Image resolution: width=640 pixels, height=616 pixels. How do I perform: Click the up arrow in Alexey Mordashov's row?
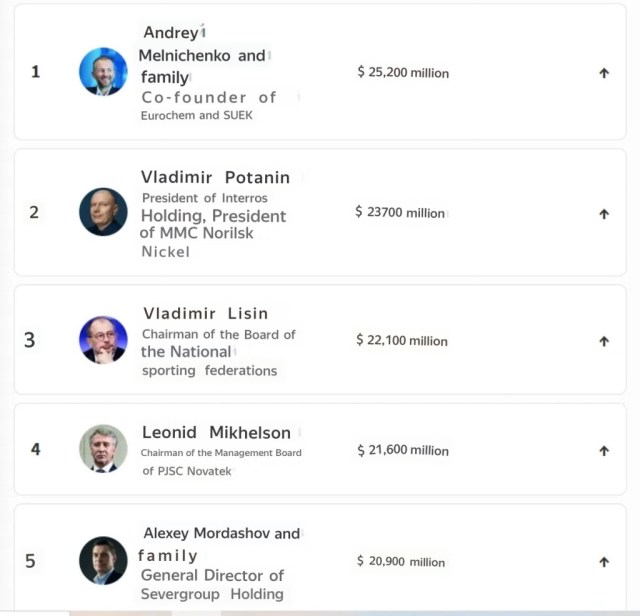[x=604, y=562]
